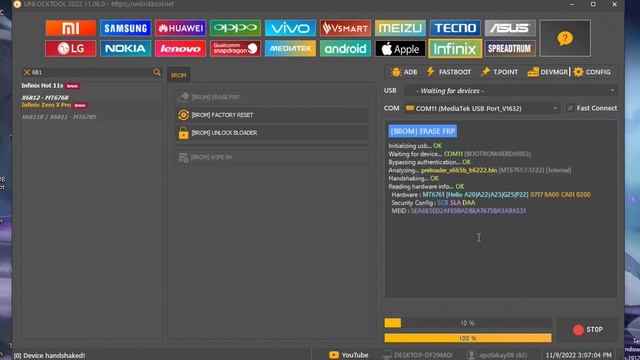Select X6812 - MT6768 model entry
This screenshot has width=640, height=360.
[45, 98]
